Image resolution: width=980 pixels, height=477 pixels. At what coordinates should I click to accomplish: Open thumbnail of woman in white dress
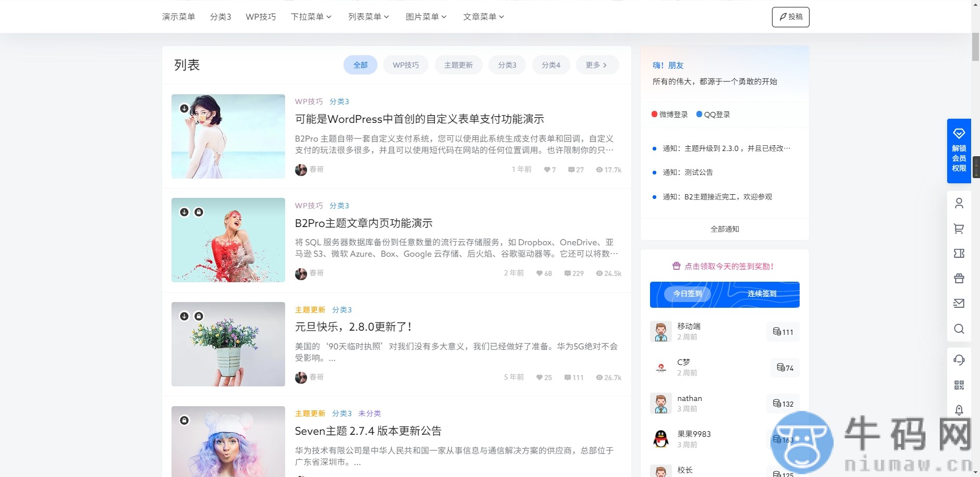coord(228,136)
